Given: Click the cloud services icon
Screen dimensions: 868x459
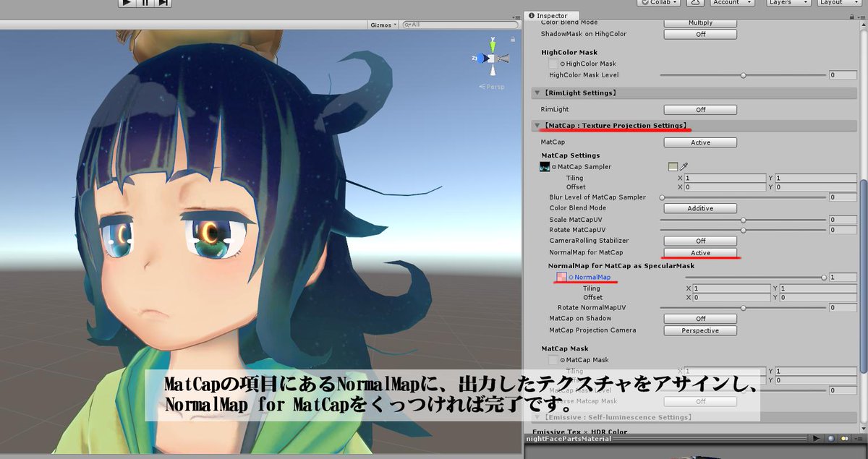Looking at the screenshot, I should [694, 3].
